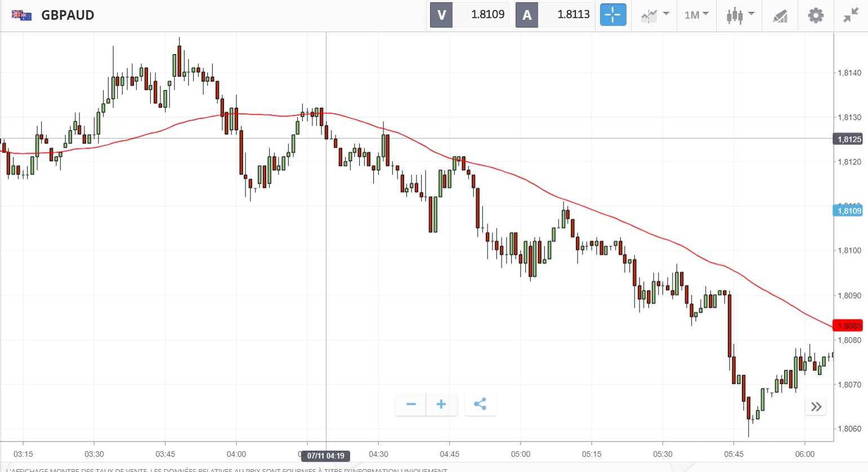Click the red 1,8083 moving average label
The width and height of the screenshot is (868, 472).
(849, 326)
